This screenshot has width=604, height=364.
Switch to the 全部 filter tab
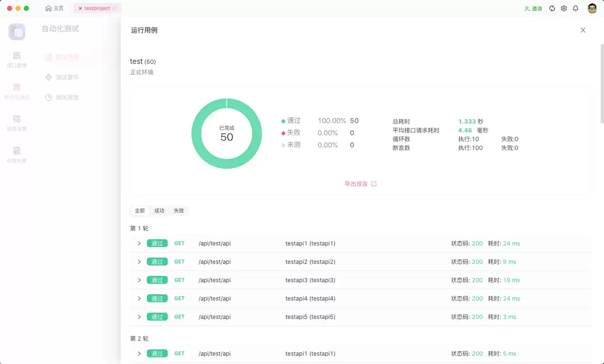tap(140, 211)
